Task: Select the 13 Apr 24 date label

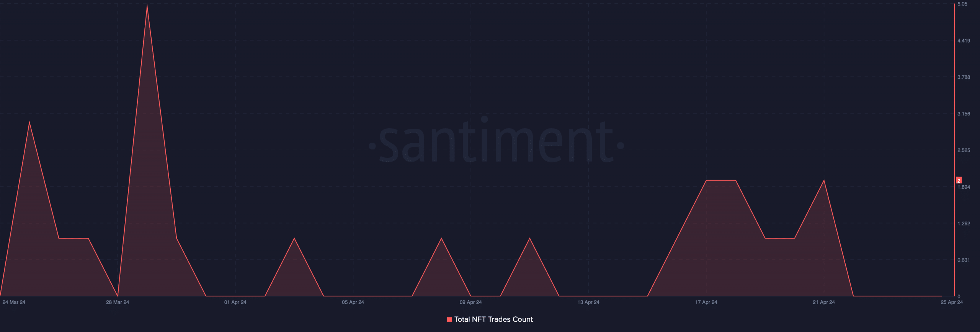Action: click(x=588, y=302)
